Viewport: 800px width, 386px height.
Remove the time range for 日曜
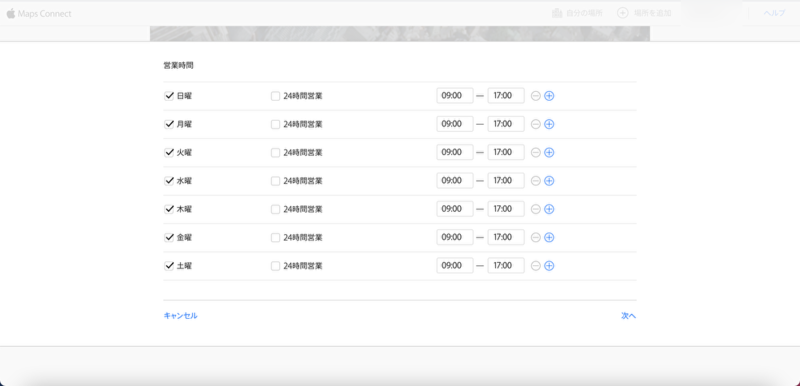pos(536,96)
